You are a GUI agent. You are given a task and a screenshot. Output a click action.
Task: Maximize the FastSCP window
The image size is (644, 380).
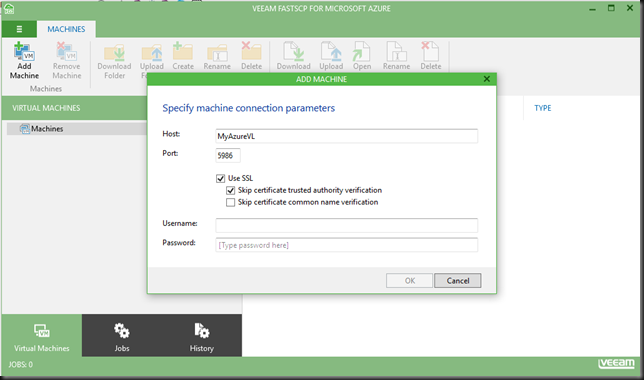pyautogui.click(x=611, y=8)
